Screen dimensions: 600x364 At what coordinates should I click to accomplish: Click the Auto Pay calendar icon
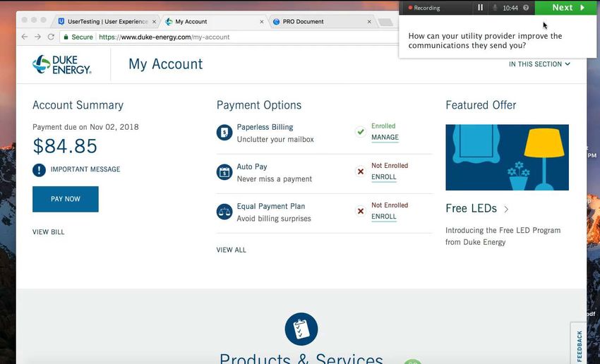pos(224,172)
